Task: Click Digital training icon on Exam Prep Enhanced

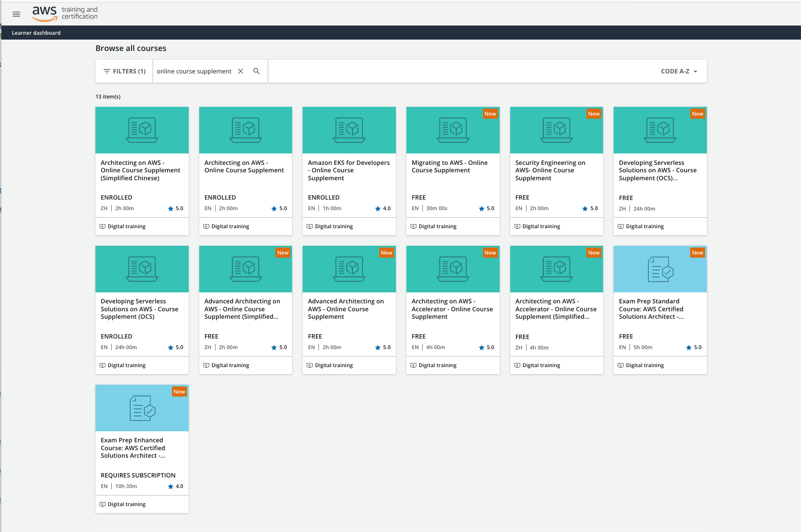Action: 102,504
